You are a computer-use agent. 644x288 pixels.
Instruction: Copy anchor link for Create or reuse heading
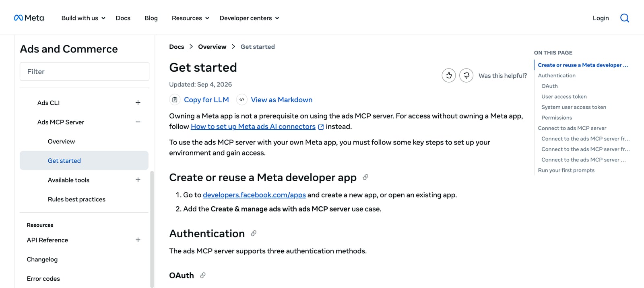point(365,177)
